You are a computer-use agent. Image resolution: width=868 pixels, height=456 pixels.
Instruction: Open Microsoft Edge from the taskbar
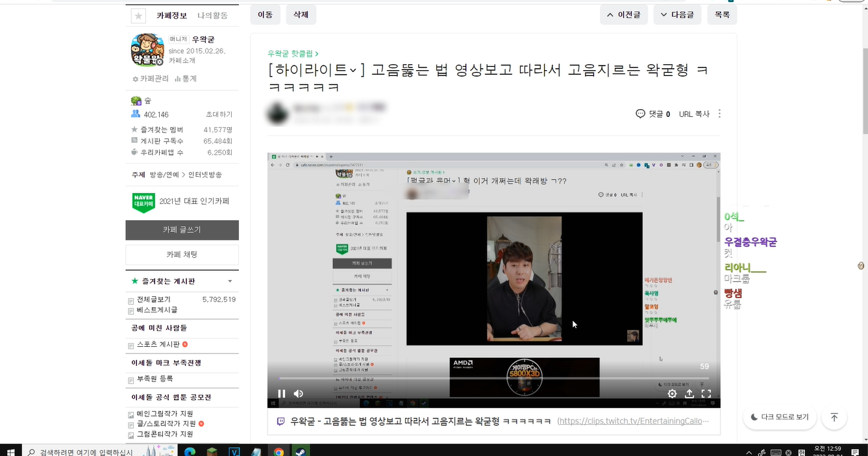click(190, 451)
